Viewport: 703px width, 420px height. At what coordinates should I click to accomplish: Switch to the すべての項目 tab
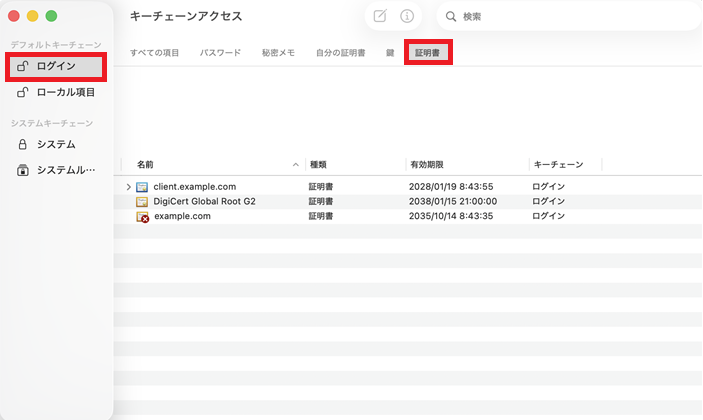click(x=154, y=52)
